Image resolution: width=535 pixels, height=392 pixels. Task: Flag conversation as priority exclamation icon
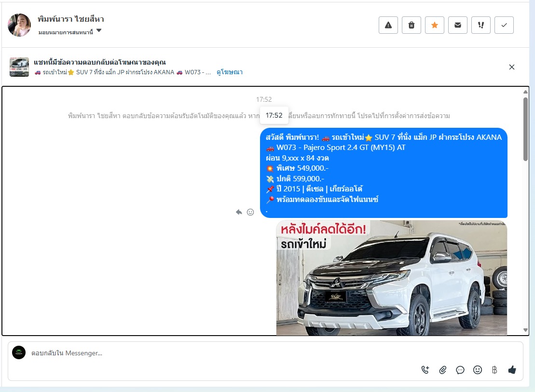click(481, 25)
